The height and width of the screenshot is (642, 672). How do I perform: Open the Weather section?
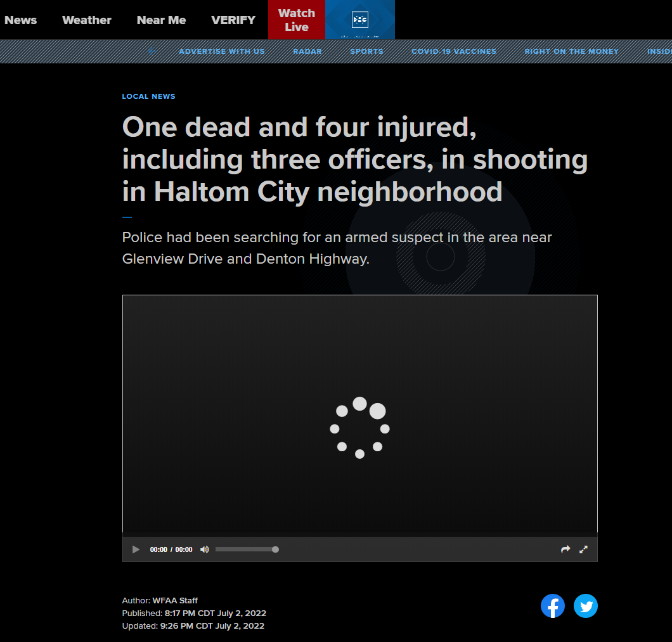point(87,20)
